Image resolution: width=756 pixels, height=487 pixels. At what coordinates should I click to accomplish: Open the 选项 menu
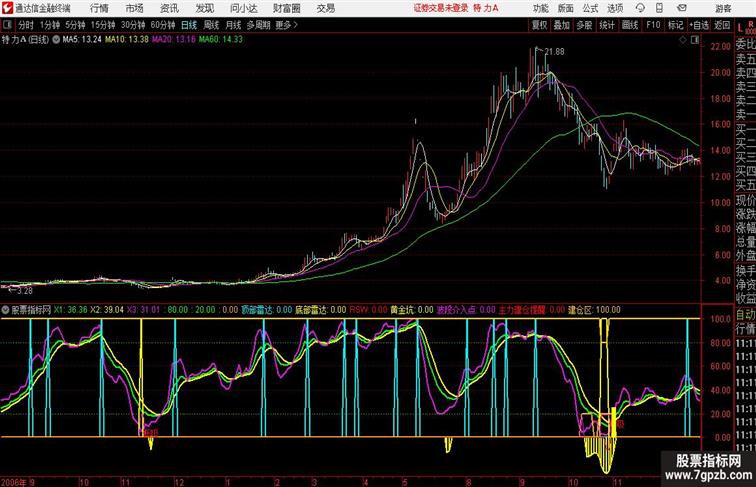[x=615, y=8]
